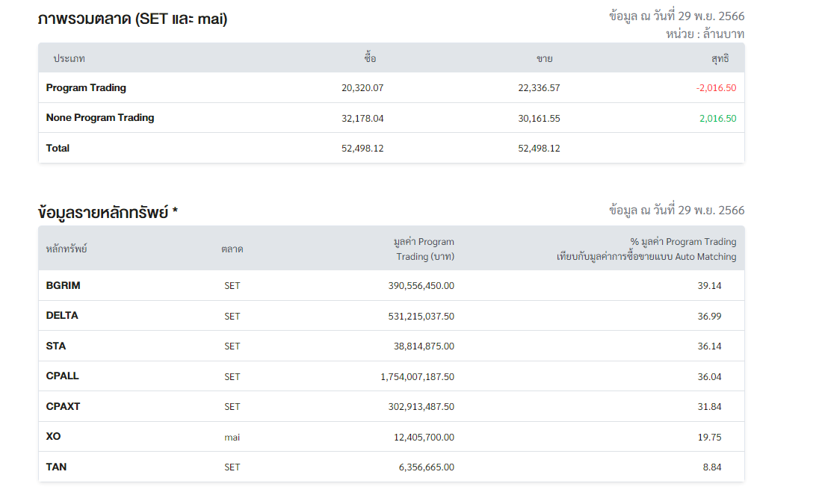Click XO percentage 19.75
Image resolution: width=819 pixels, height=504 pixels.
tap(709, 438)
